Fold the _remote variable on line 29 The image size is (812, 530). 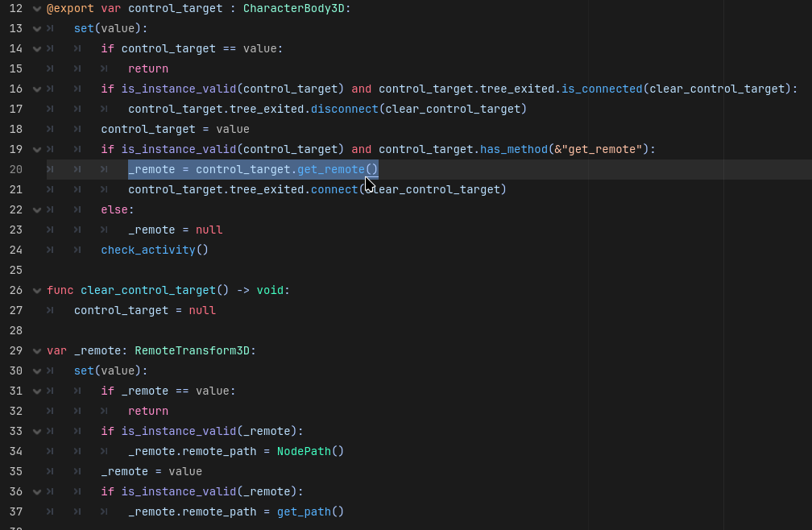(37, 351)
